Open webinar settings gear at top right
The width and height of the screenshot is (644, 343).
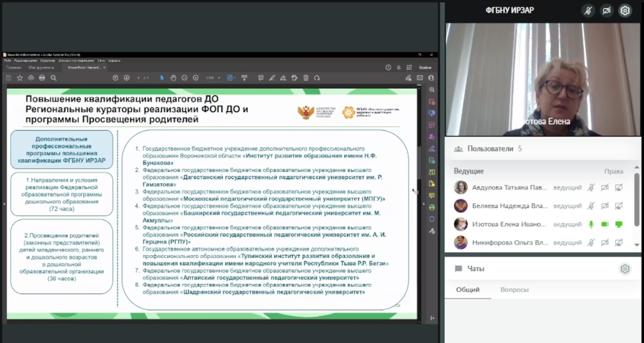(624, 11)
